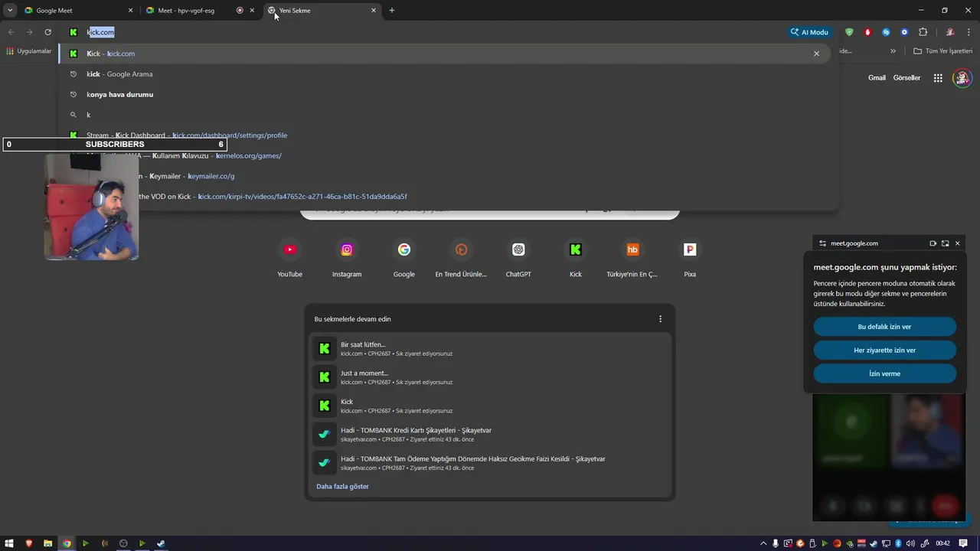The width and height of the screenshot is (980, 551).
Task: Click the camera icon in Meet popup header
Action: (x=933, y=243)
